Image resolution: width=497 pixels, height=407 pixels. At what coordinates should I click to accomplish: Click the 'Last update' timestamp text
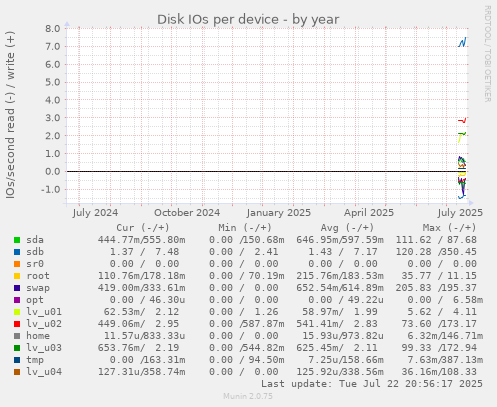point(372,384)
